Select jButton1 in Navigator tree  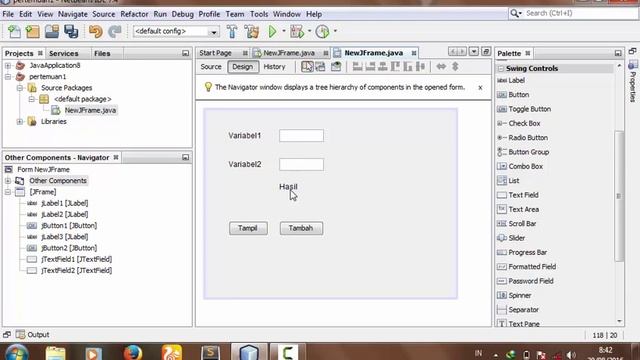(69, 225)
